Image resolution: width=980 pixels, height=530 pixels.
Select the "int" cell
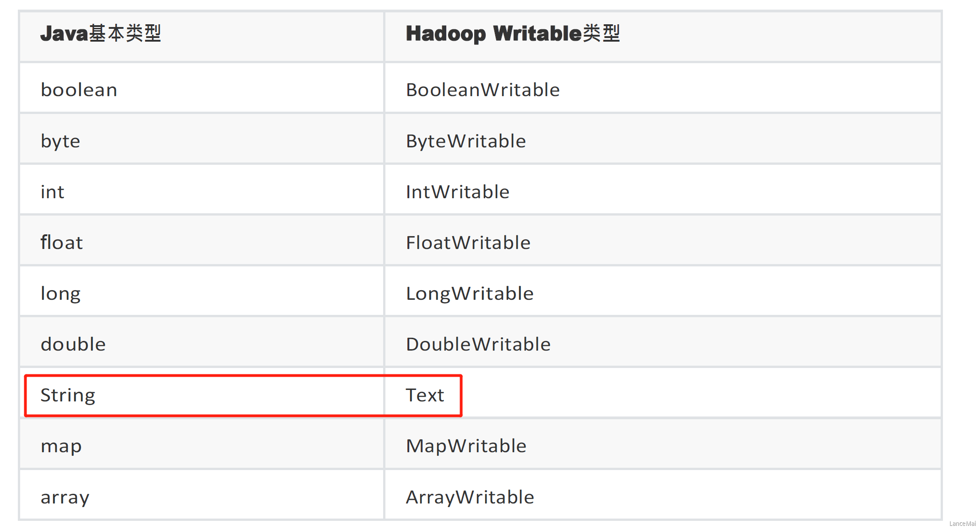tap(53, 192)
